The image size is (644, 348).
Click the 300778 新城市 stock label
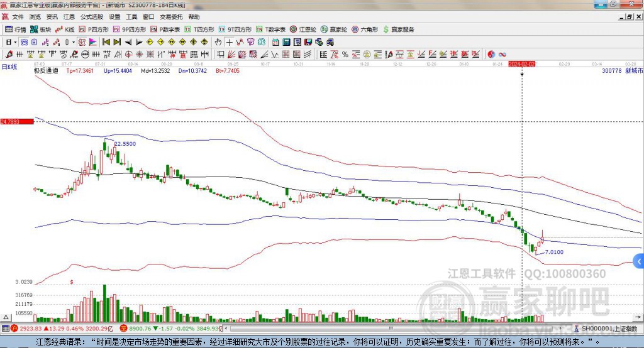point(622,70)
